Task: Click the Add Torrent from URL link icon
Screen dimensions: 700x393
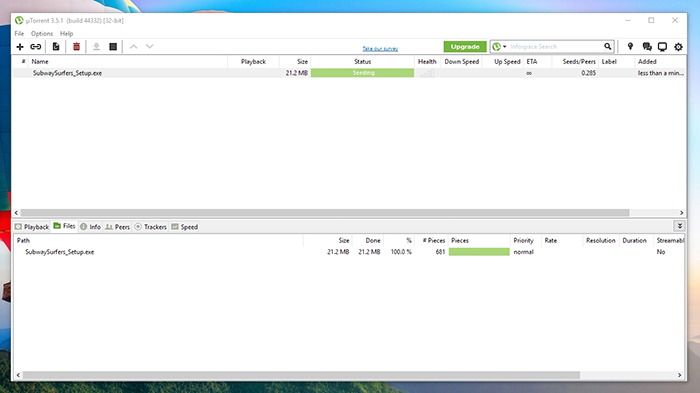Action: click(x=36, y=46)
